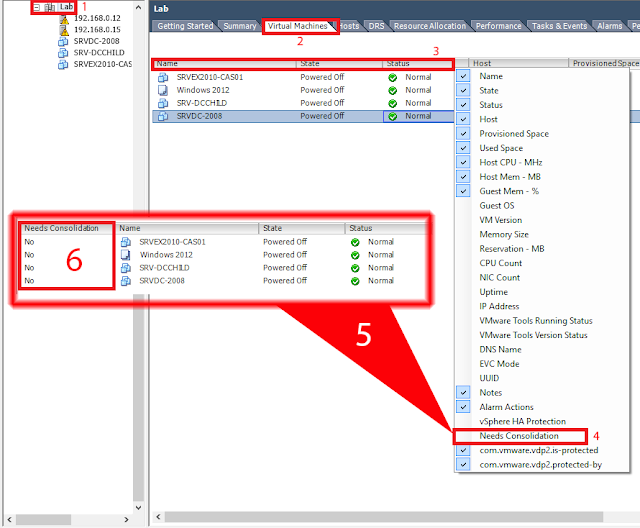Enable NIC Count column
This screenshot has height=528, width=640.
pyautogui.click(x=542, y=277)
